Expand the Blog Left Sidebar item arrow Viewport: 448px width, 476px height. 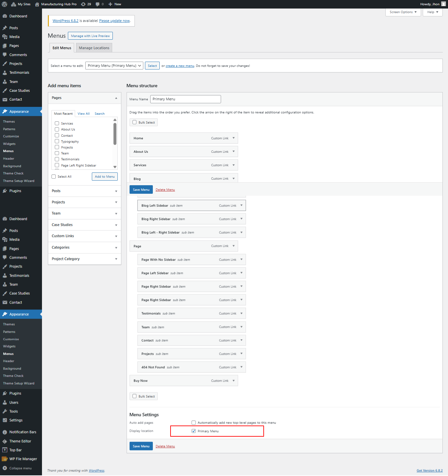coord(241,206)
